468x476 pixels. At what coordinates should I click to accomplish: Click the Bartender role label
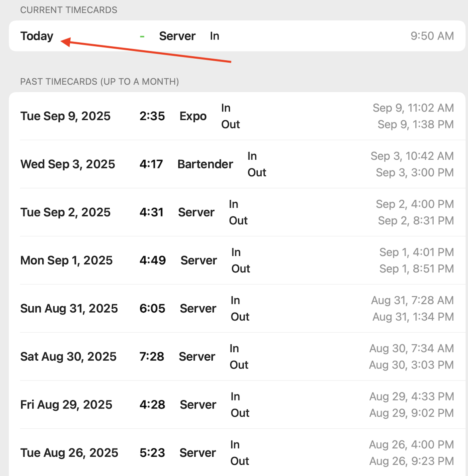(x=205, y=164)
